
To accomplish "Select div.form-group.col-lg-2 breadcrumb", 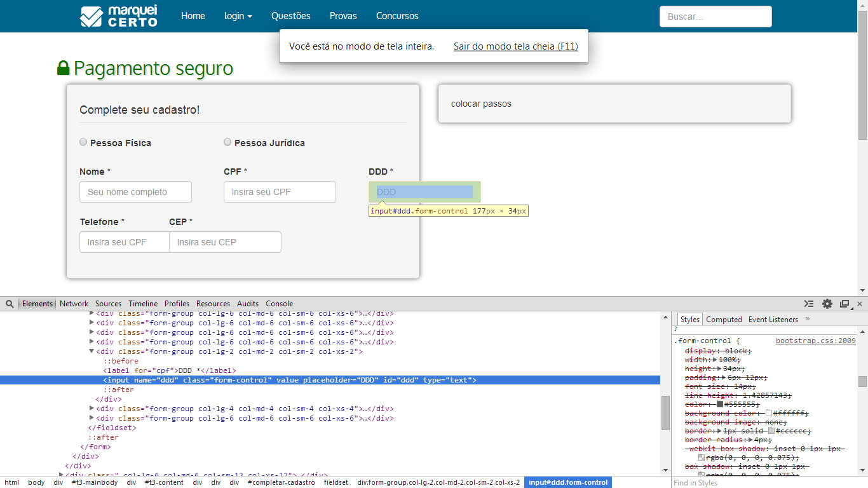I will click(438, 482).
